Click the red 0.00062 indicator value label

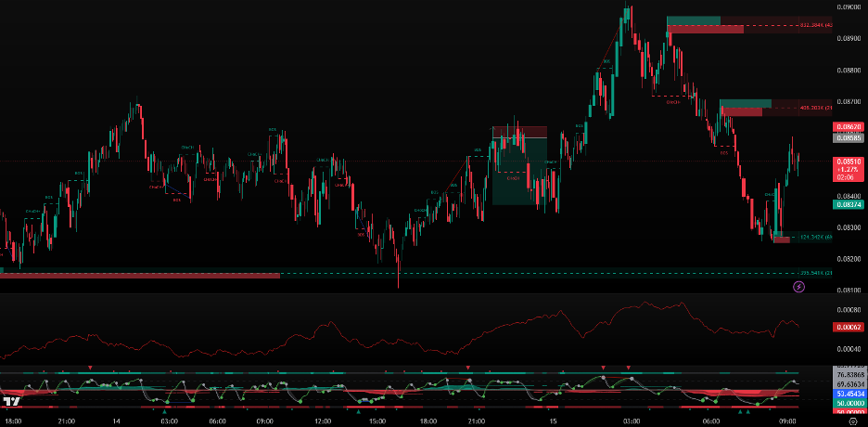click(x=849, y=327)
